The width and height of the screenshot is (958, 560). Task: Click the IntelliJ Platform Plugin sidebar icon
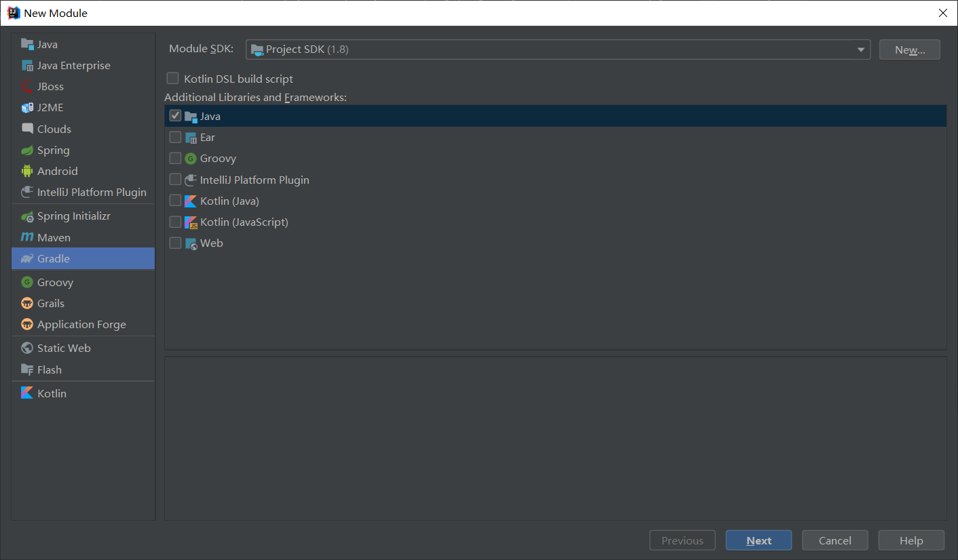coord(27,193)
